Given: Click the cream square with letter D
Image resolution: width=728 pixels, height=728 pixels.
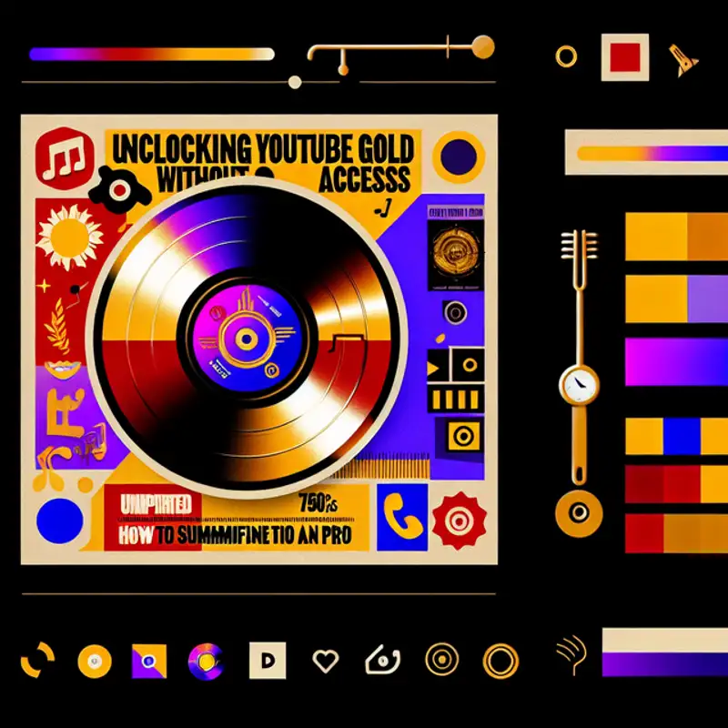Looking at the screenshot, I should click(268, 661).
